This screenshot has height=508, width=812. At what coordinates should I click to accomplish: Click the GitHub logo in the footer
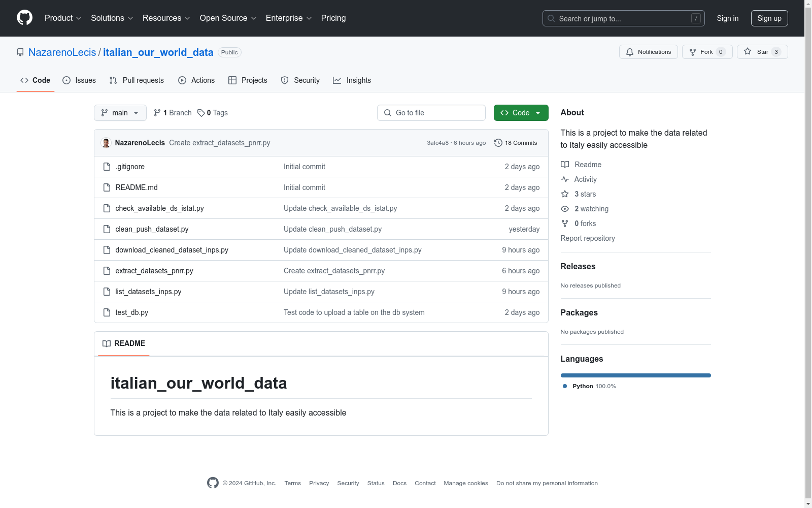213,483
